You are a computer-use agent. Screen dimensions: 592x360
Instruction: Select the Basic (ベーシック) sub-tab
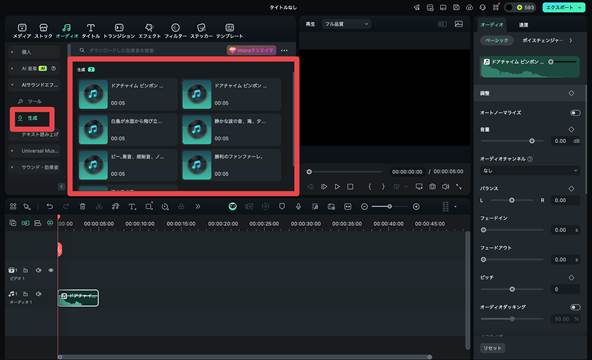click(x=496, y=40)
